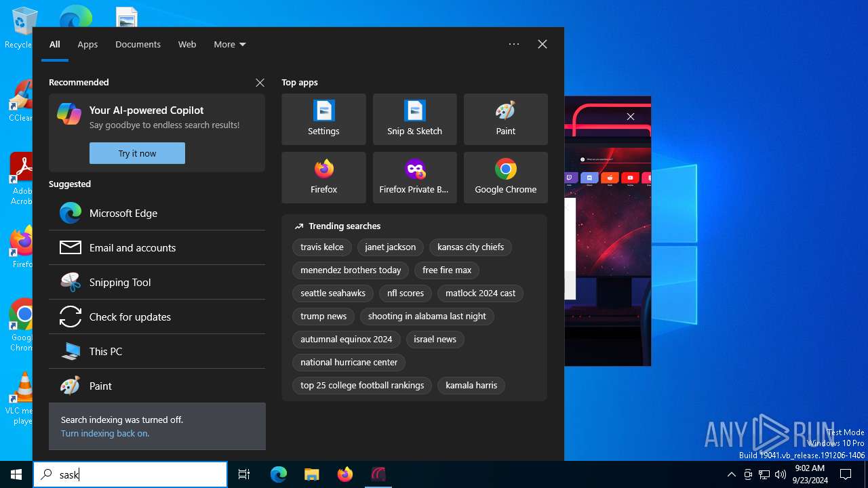
Task: Launch Google Chrome tile
Action: pos(505,178)
